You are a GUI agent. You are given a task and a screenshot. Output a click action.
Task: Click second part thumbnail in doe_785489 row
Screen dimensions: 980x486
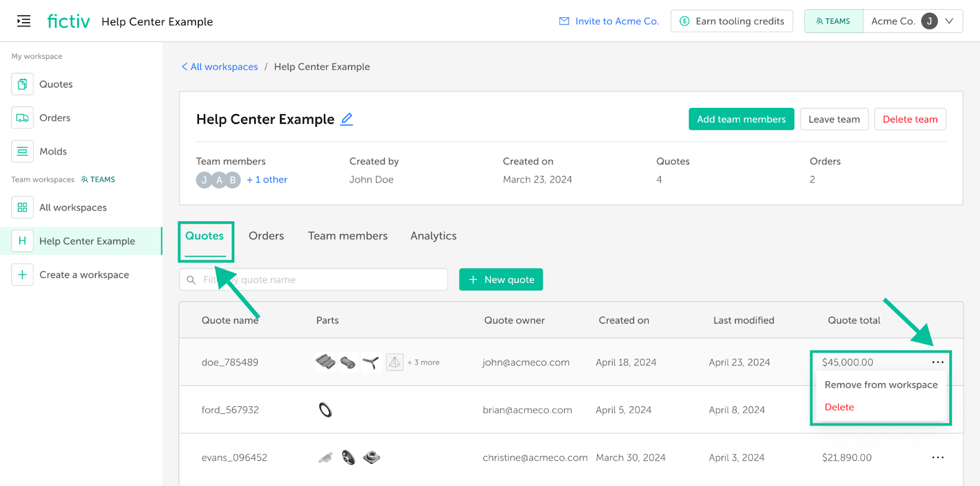coord(348,363)
